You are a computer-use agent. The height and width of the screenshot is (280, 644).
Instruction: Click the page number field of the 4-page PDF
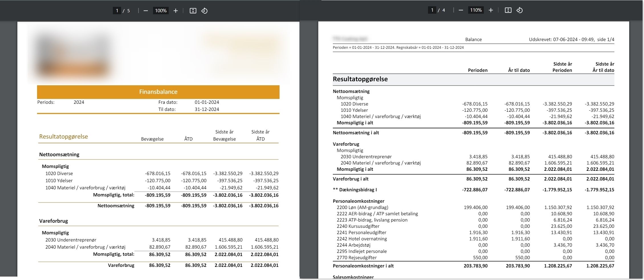[x=432, y=10]
